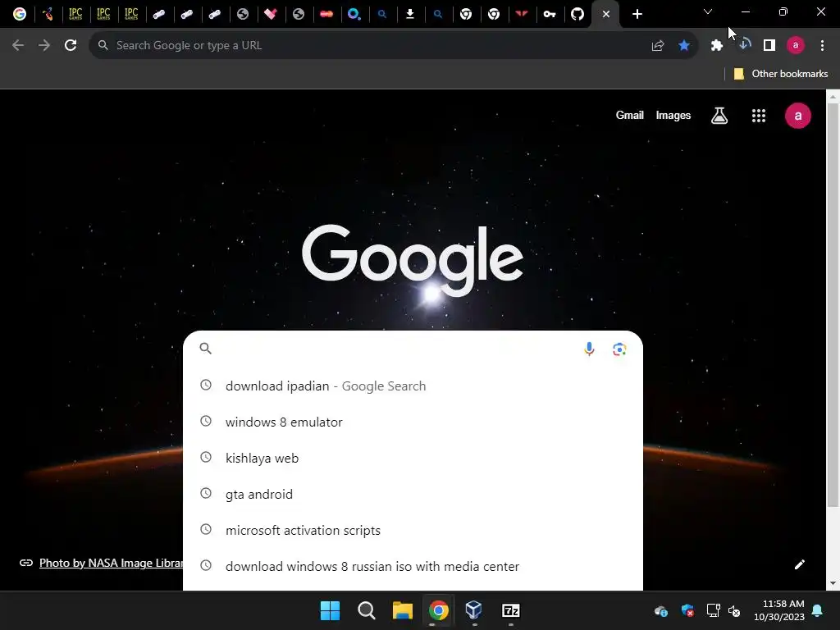The height and width of the screenshot is (630, 840).
Task: Open Chrome three-dot menu
Action: pyautogui.click(x=822, y=46)
